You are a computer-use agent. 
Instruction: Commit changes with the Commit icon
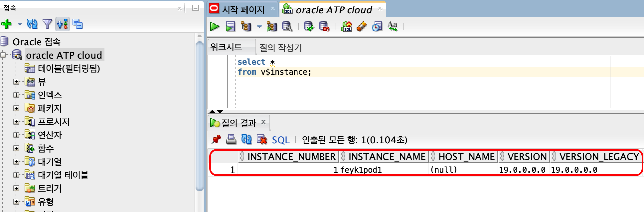(x=309, y=26)
